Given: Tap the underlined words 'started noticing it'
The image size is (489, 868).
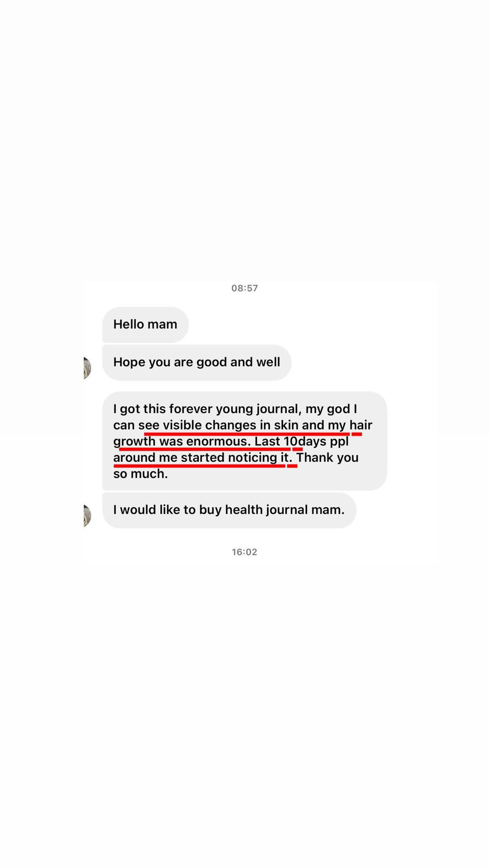Looking at the screenshot, I should pos(235,458).
